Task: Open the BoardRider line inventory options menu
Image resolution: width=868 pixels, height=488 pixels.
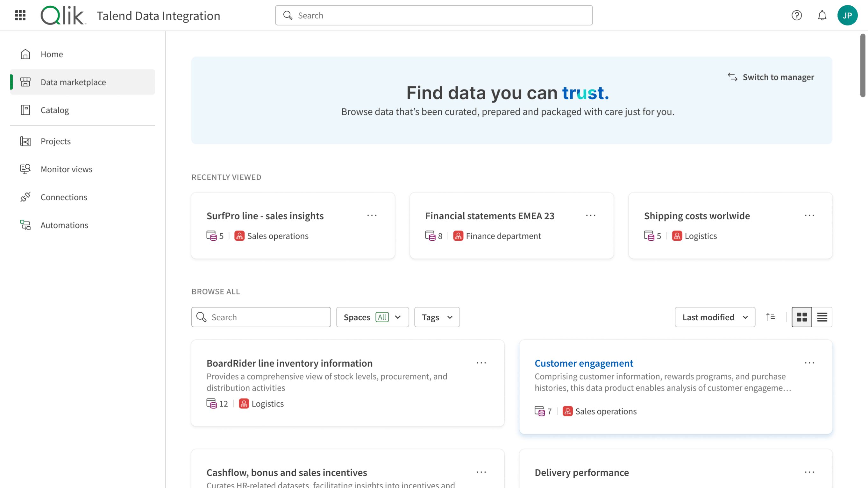Action: (481, 363)
